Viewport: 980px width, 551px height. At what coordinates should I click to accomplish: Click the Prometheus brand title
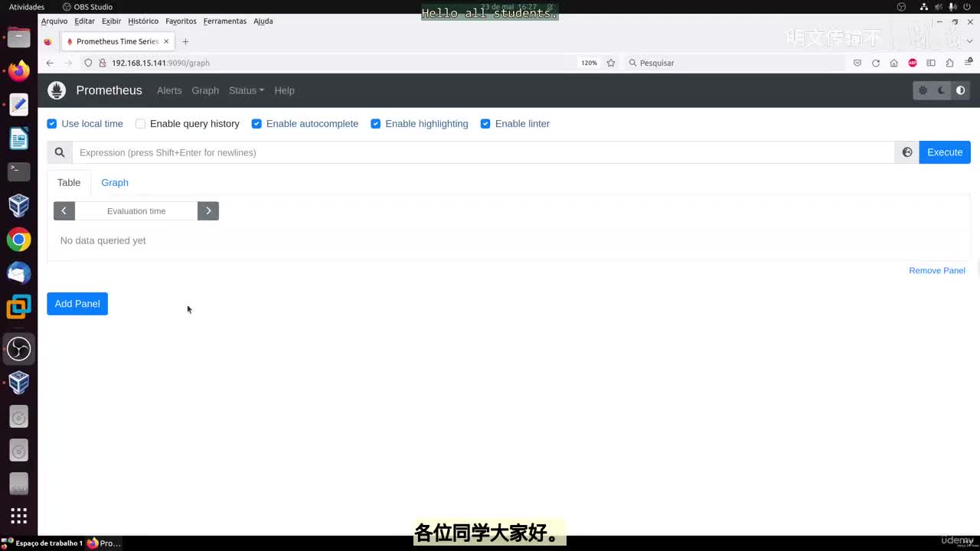(109, 90)
